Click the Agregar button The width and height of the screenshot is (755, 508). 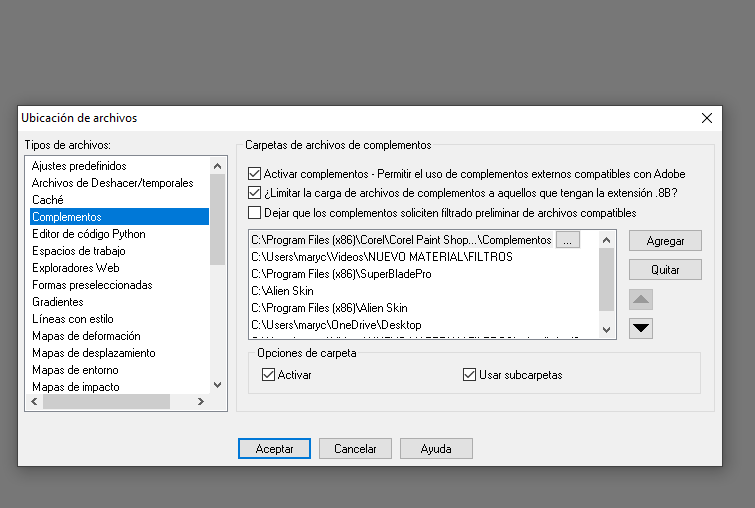665,241
